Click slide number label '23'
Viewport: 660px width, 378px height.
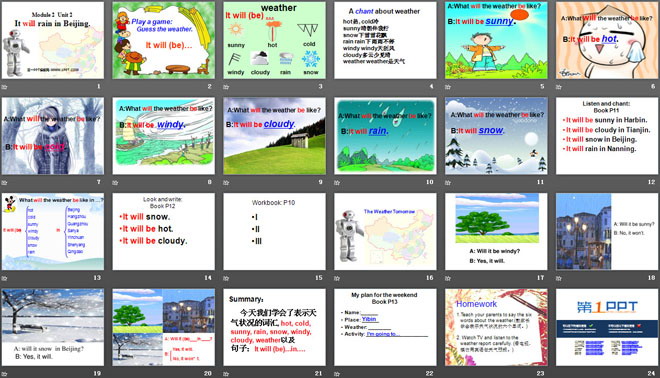pos(540,373)
